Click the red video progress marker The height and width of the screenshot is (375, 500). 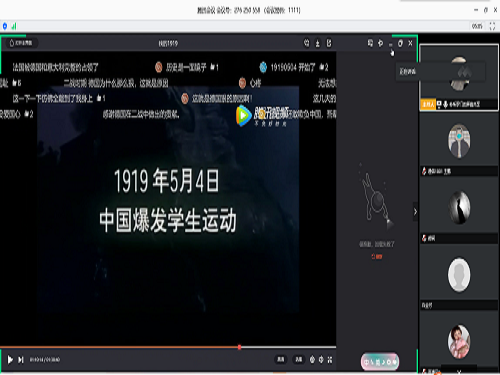coord(239,347)
